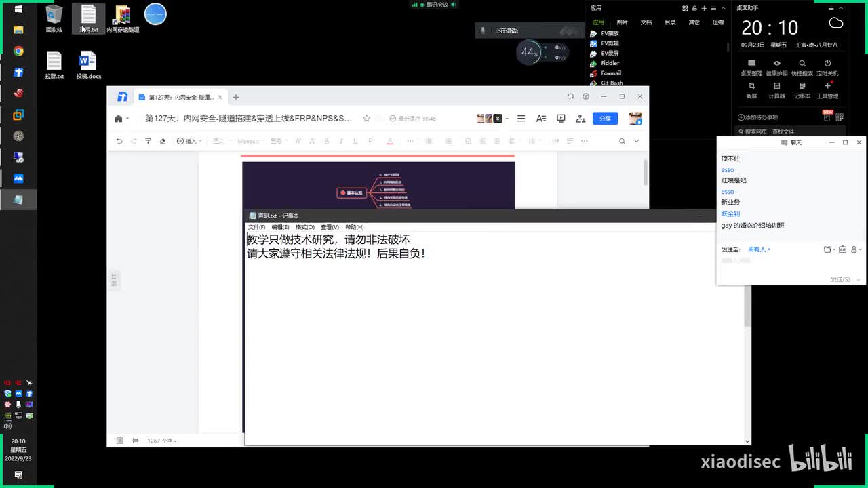868x488 pixels.
Task: Star the 第127天 document as favorite
Action: (x=367, y=119)
